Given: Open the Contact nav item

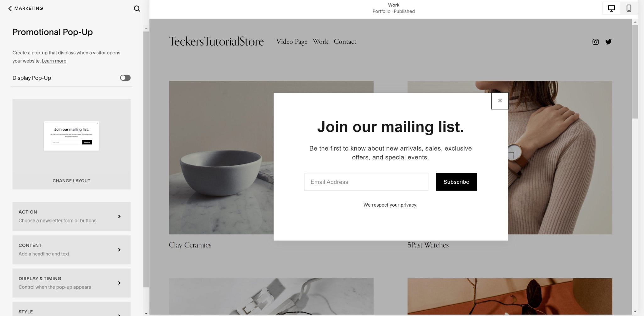Looking at the screenshot, I should click(345, 42).
